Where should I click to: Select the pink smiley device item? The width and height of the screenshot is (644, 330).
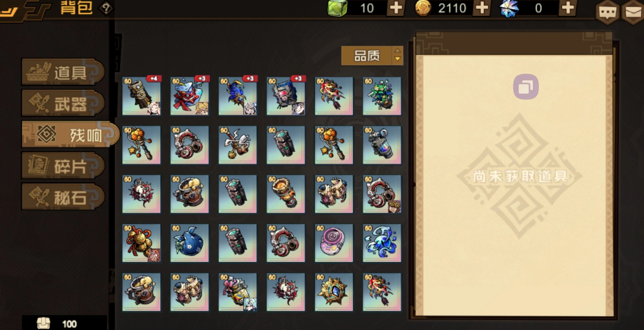click(334, 243)
